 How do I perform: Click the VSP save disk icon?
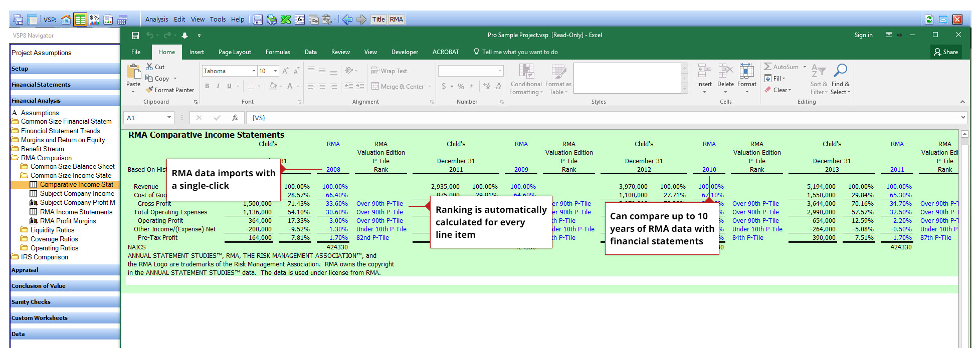[x=258, y=20]
